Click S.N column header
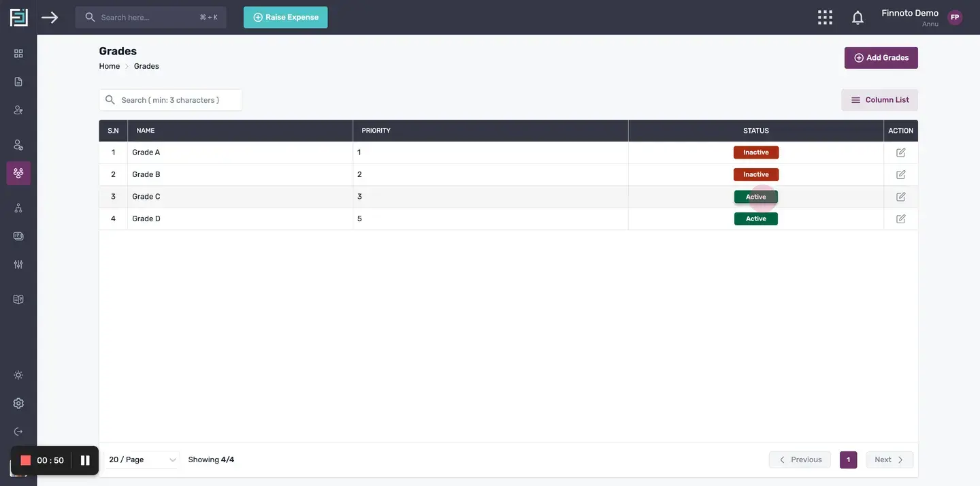Image resolution: width=980 pixels, height=486 pixels. (x=113, y=131)
